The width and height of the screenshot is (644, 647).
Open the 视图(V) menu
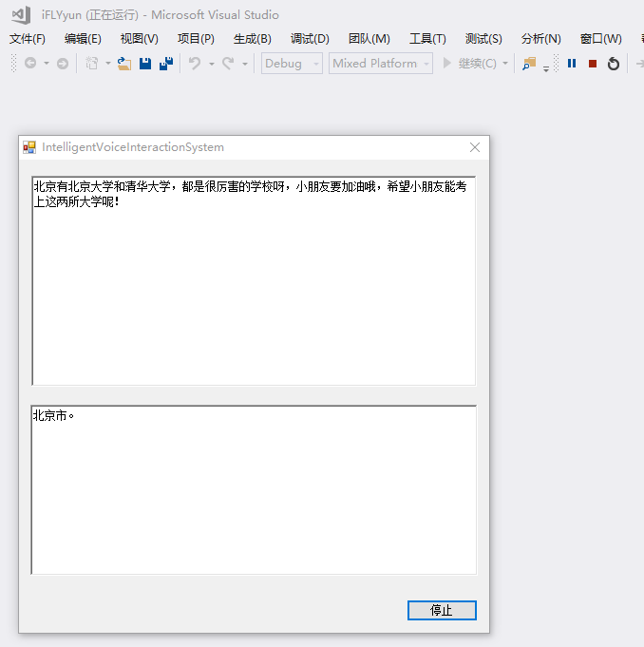tap(140, 39)
